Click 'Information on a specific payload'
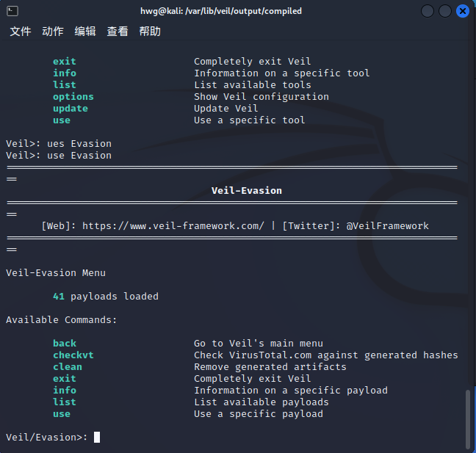 291,391
